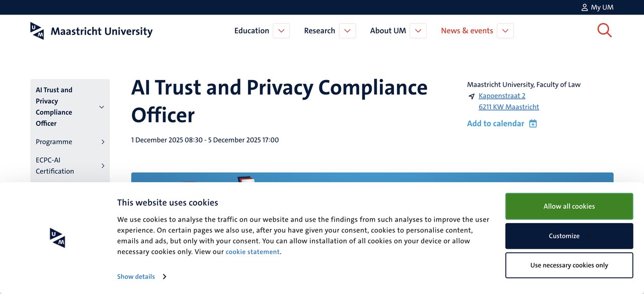Open the search magnifier icon

click(x=604, y=30)
